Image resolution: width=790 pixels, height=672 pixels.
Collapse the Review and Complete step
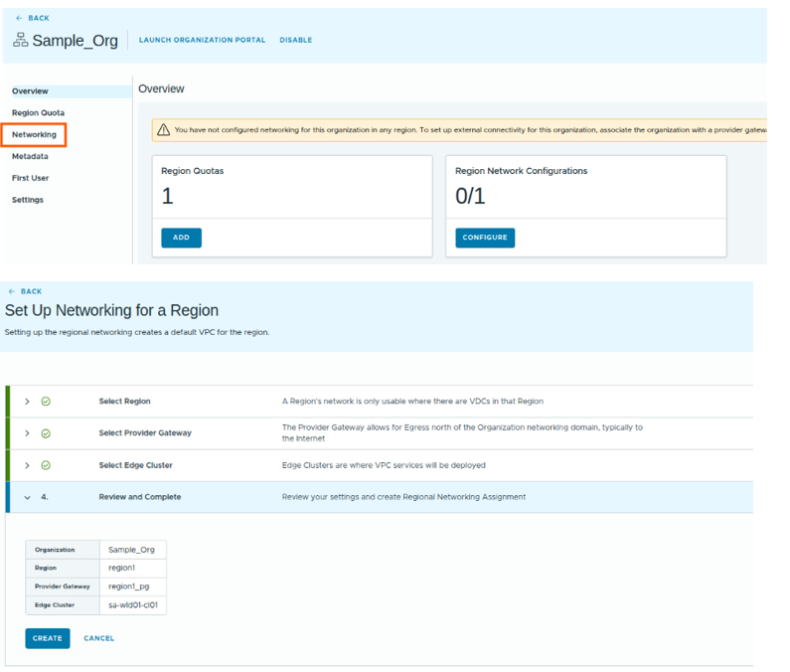(27, 497)
